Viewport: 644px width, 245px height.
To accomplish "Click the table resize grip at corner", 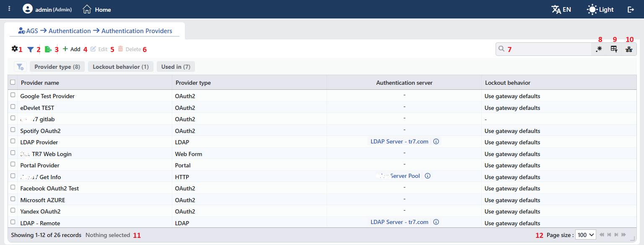I will (632, 238).
